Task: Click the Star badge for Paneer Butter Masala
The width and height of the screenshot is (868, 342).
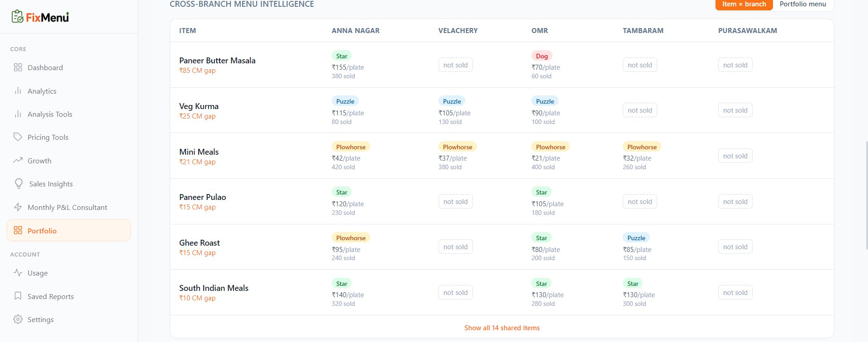Action: (342, 56)
